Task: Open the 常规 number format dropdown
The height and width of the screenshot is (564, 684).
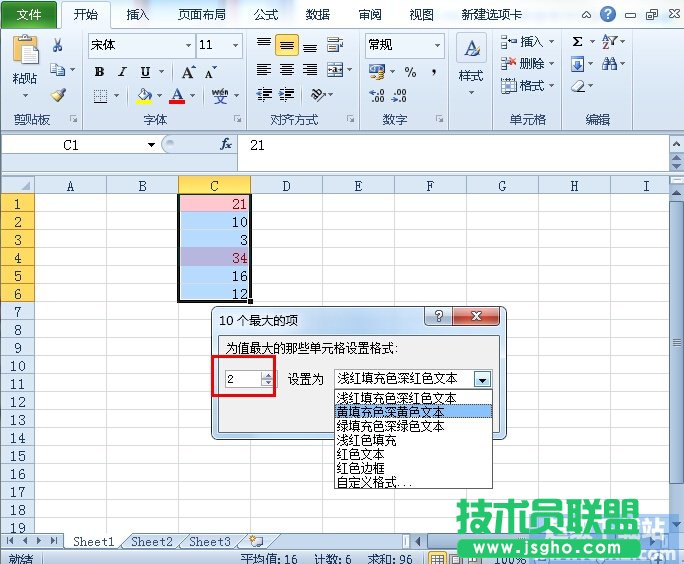Action: click(437, 46)
